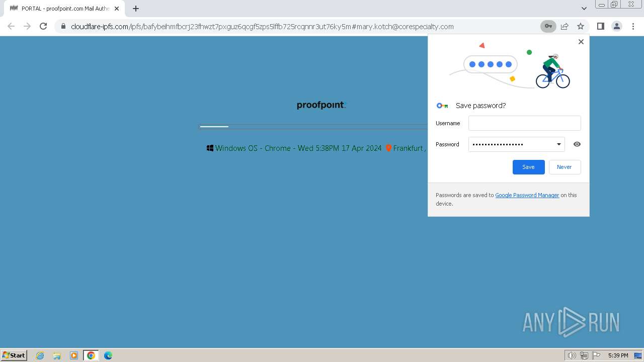Click the 5:39 PM system clock
The image size is (644, 362).
click(x=618, y=355)
